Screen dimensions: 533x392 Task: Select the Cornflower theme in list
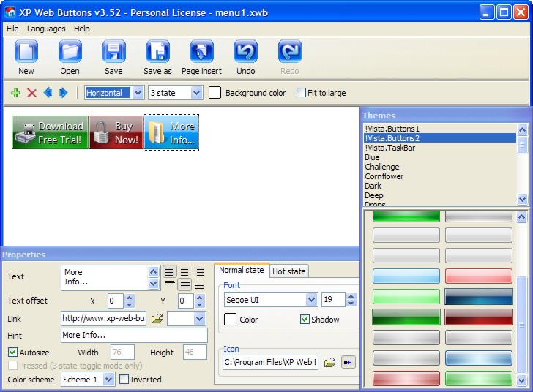pos(384,176)
